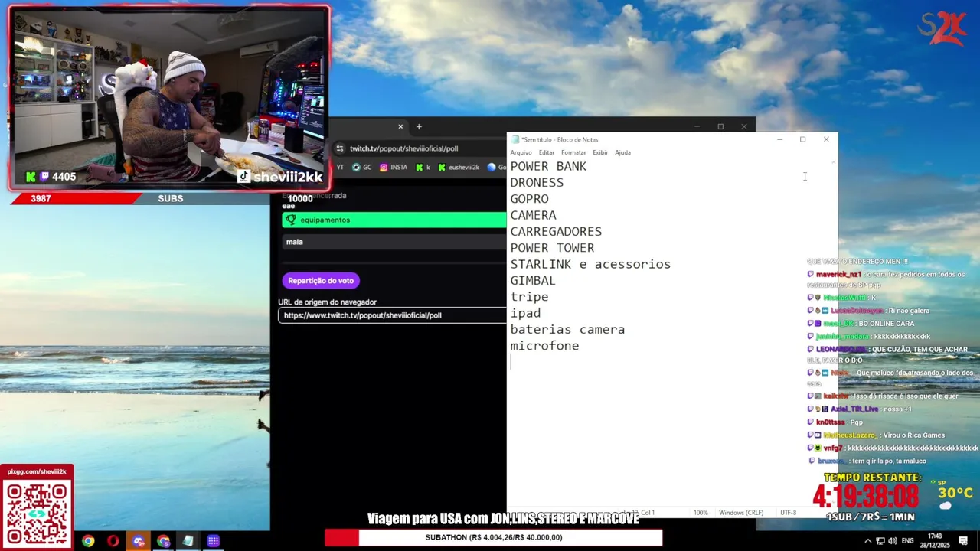Click the site settings icon in address bar

340,148
